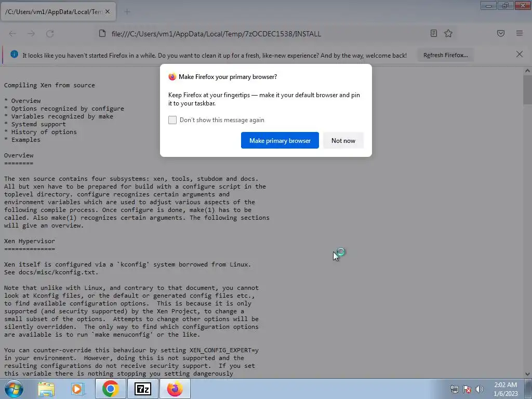Image resolution: width=532 pixels, height=399 pixels.
Task: Open Google Chrome from taskbar
Action: [x=110, y=389]
